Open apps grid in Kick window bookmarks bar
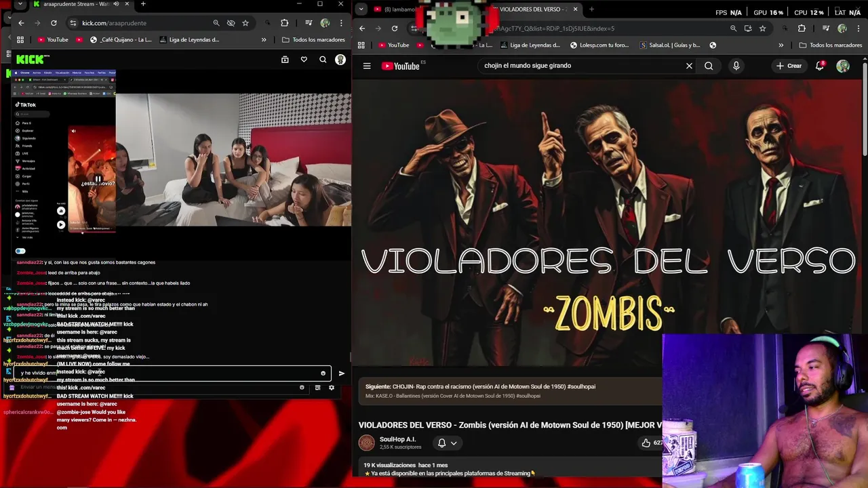This screenshot has width=868, height=488. pyautogui.click(x=20, y=39)
